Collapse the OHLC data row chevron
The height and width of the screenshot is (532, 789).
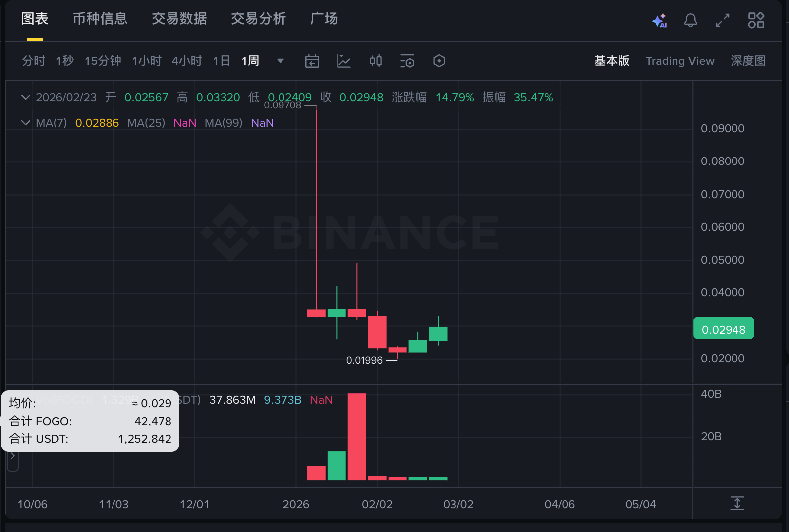tap(26, 97)
